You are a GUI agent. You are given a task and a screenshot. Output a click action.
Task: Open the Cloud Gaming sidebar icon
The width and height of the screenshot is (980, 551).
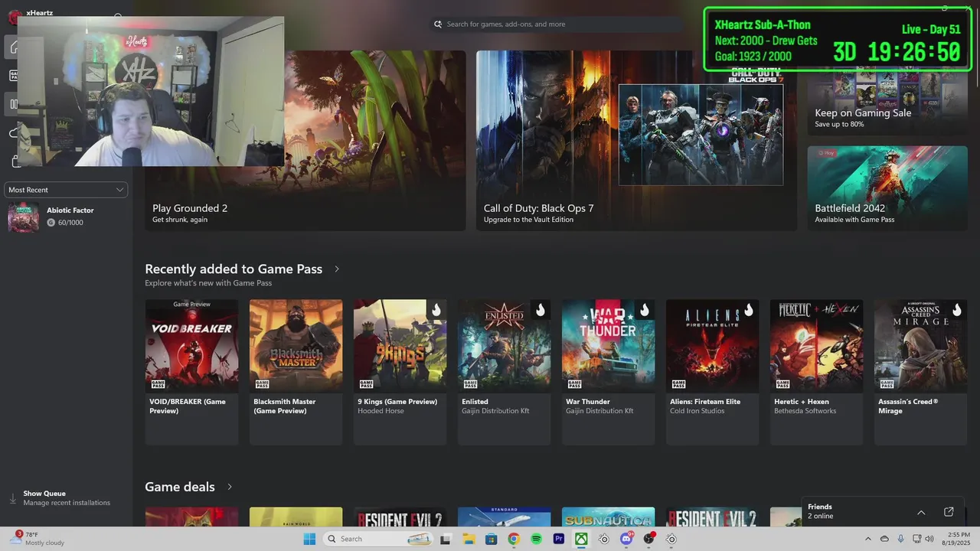[x=14, y=133]
